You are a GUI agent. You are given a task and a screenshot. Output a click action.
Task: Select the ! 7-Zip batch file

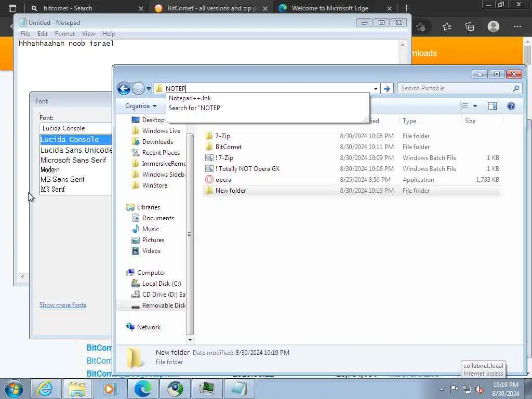click(224, 158)
